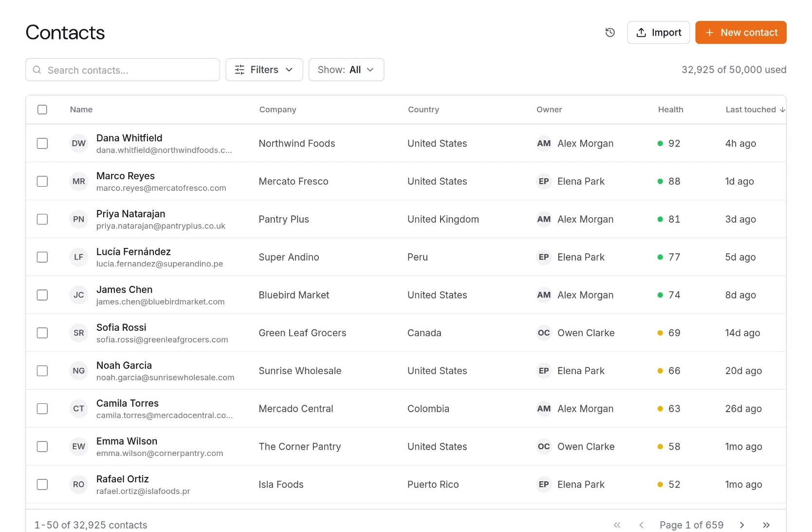Screen dimensions: 812x532
Task: Click the Green Leaf Grocers company cell
Action: [302, 333]
